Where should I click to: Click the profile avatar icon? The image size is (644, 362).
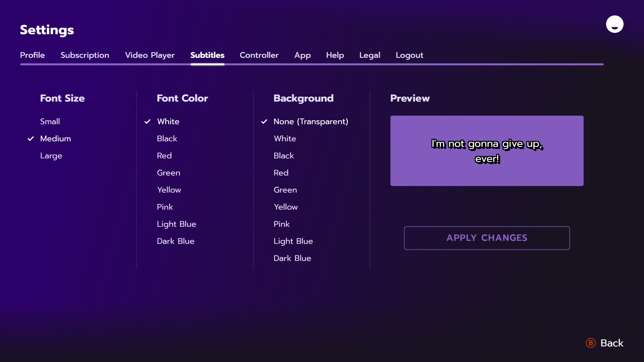pyautogui.click(x=614, y=24)
